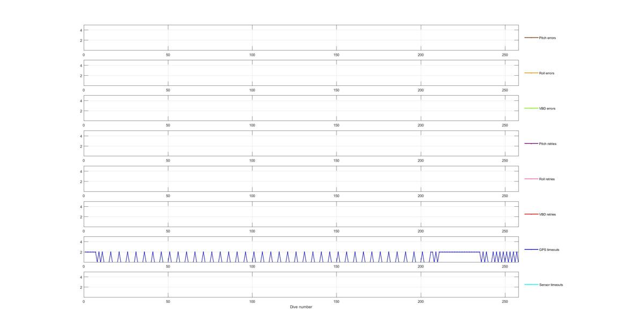This screenshot has width=644, height=334.
Task: Click the 'VBD errors' legend label
Action: click(547, 108)
